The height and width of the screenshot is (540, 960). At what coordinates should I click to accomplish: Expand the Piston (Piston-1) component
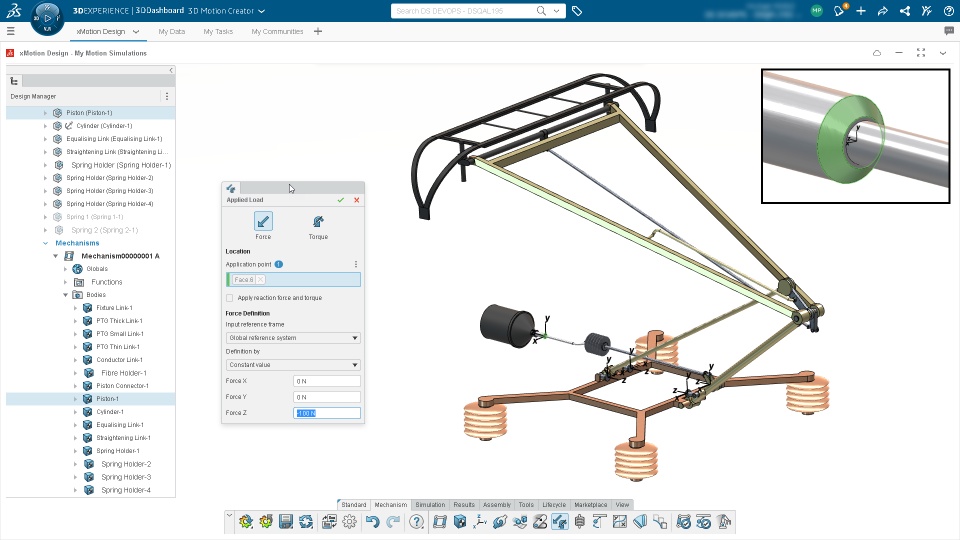45,113
